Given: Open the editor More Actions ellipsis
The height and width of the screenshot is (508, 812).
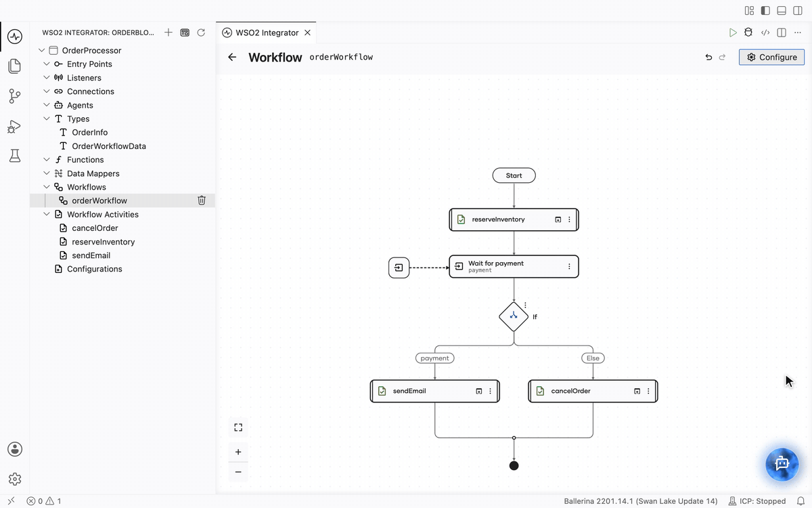Looking at the screenshot, I should pyautogui.click(x=797, y=33).
